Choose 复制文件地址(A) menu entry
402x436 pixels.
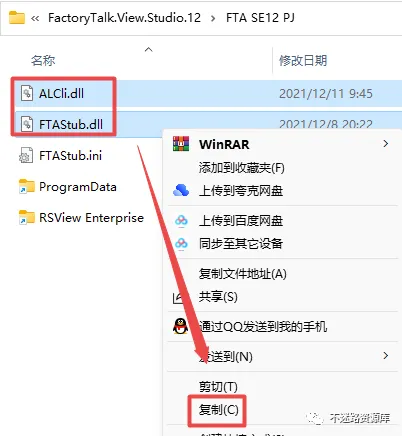(x=242, y=274)
